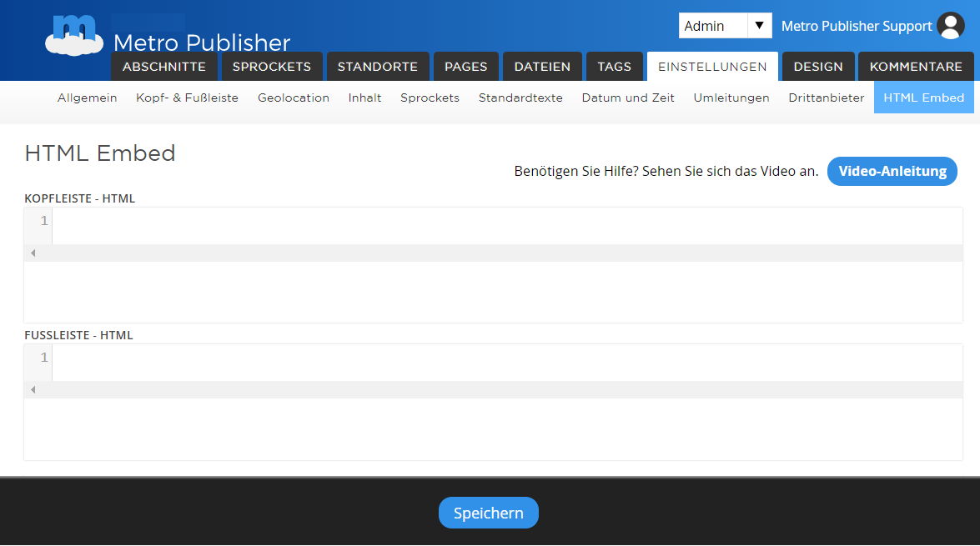This screenshot has width=980, height=546.
Task: Go to the Pages tab
Action: [x=465, y=66]
